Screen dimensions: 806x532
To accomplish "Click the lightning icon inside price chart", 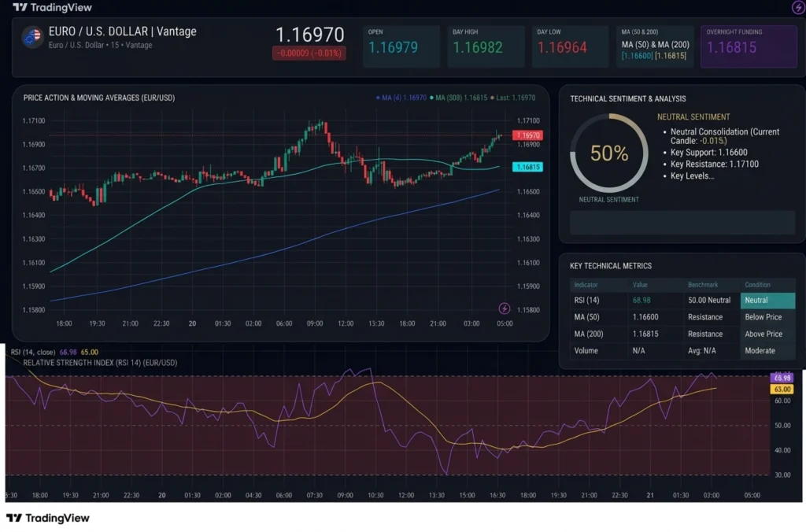I will [x=505, y=308].
